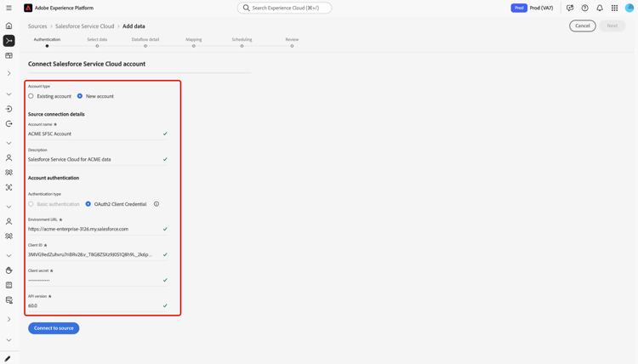The width and height of the screenshot is (638, 364).
Task: Go to the Scheduling step
Action: pos(242,42)
